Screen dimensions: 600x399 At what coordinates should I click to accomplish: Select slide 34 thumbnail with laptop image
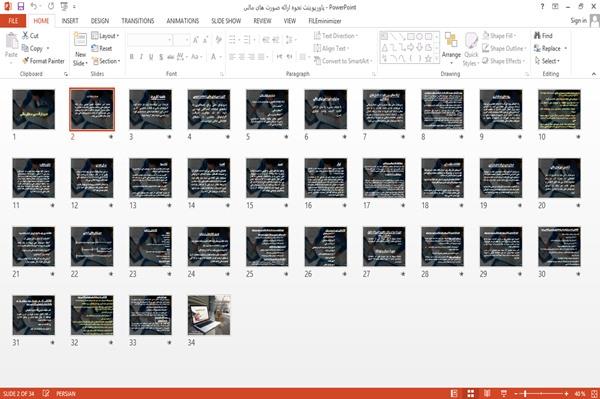[209, 315]
